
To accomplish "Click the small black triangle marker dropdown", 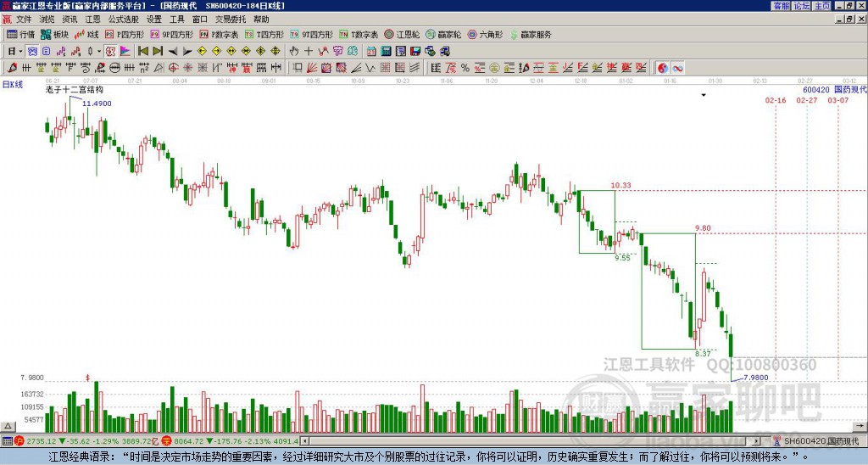I will pyautogui.click(x=704, y=95).
